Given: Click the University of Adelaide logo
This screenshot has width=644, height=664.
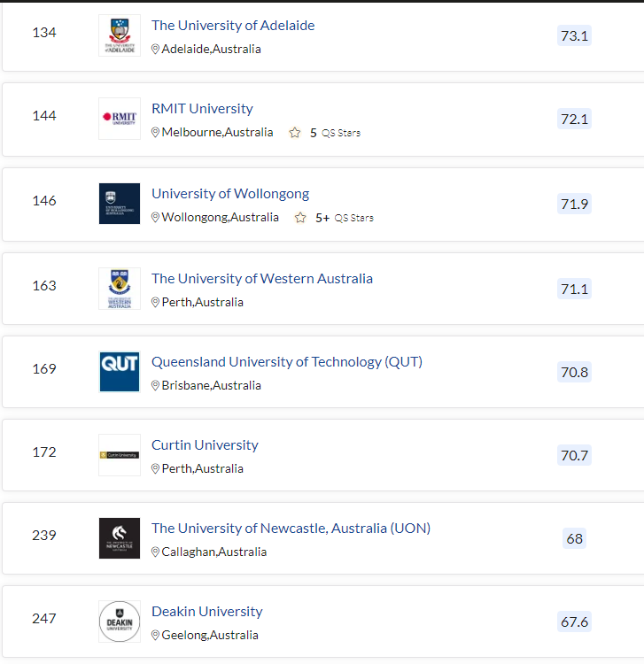Looking at the screenshot, I should 120,35.
